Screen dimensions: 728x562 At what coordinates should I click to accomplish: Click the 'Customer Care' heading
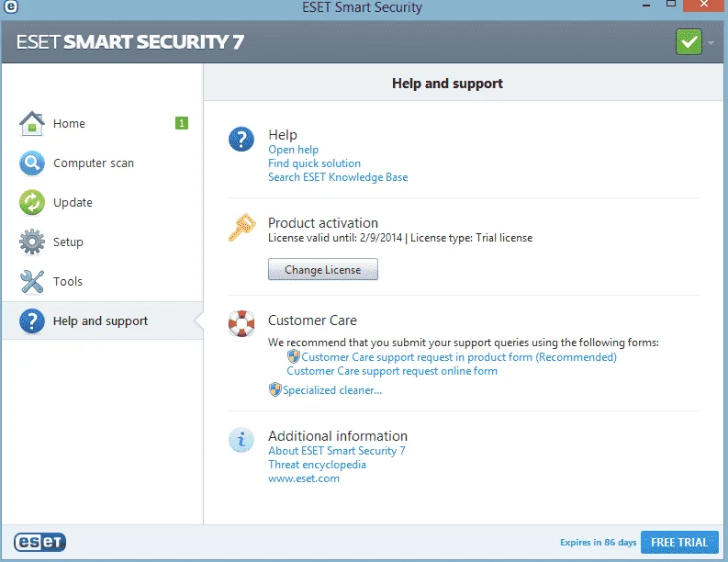coord(312,320)
